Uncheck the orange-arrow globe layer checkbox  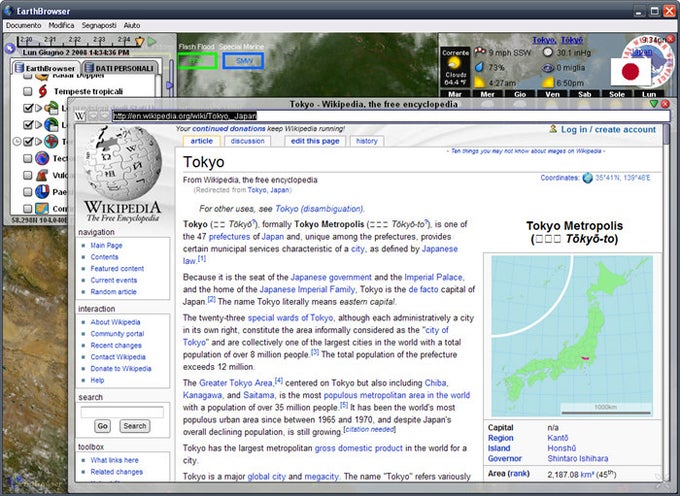[x=28, y=108]
